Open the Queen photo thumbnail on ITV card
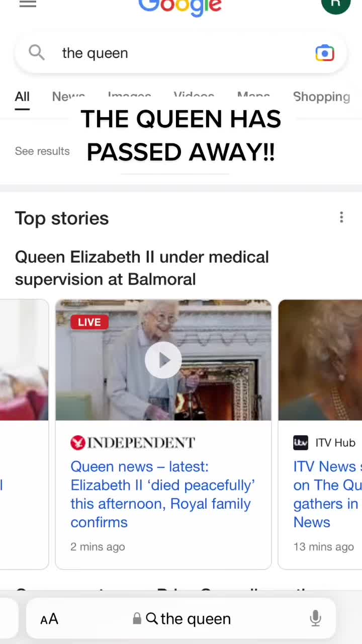 320,360
